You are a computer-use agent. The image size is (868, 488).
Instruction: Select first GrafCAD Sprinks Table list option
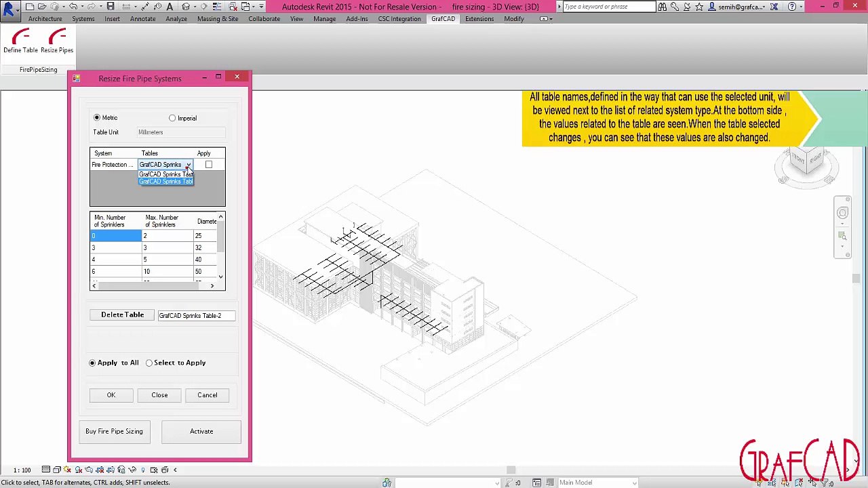[166, 174]
